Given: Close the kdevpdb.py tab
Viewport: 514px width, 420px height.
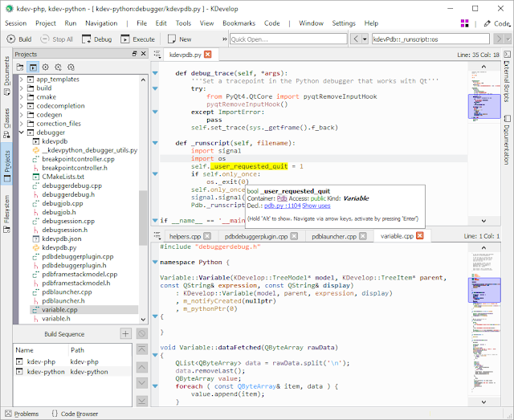Looking at the screenshot, I should (208, 55).
